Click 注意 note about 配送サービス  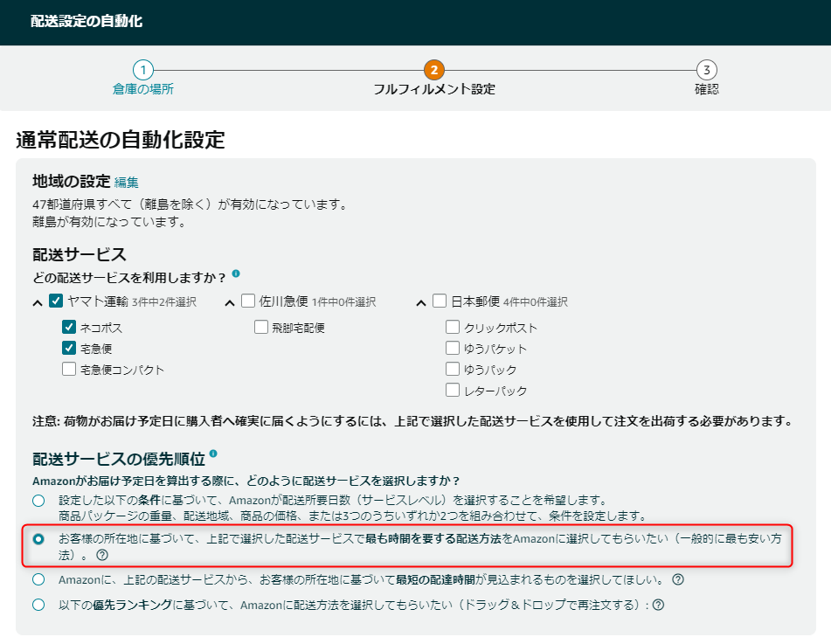pos(412,421)
